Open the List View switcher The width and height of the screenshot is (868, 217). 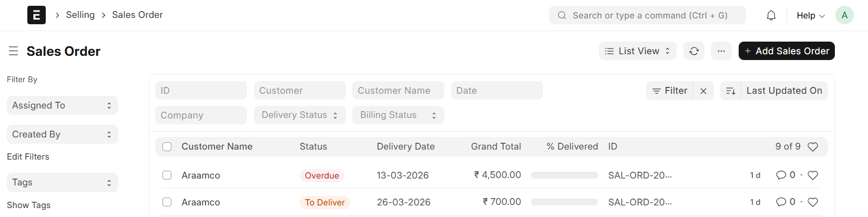coord(637,51)
